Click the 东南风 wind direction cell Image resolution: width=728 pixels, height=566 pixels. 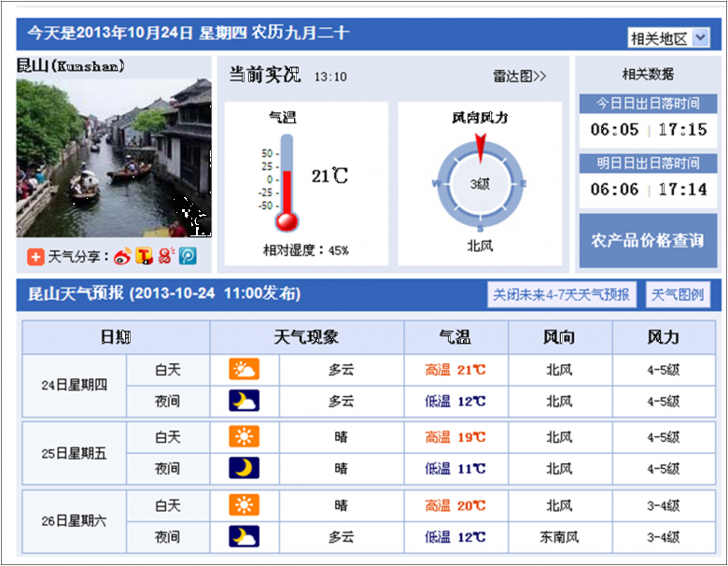click(559, 537)
